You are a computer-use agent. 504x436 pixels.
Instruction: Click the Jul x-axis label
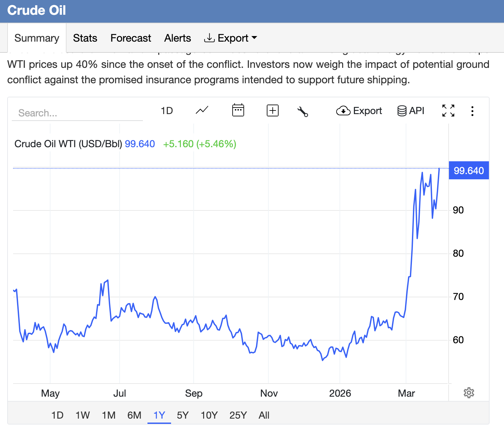pos(120,393)
